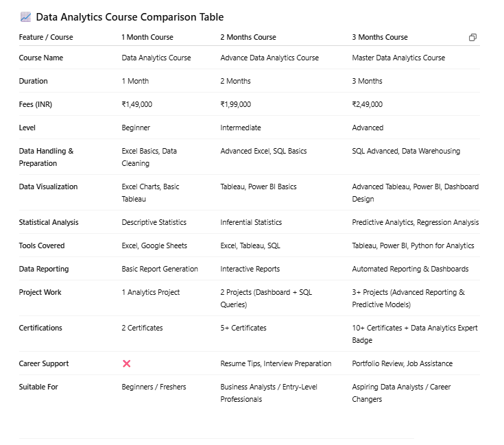Select the '2 Months Course' column header
Viewport: 504px width, 445px height.
(248, 37)
